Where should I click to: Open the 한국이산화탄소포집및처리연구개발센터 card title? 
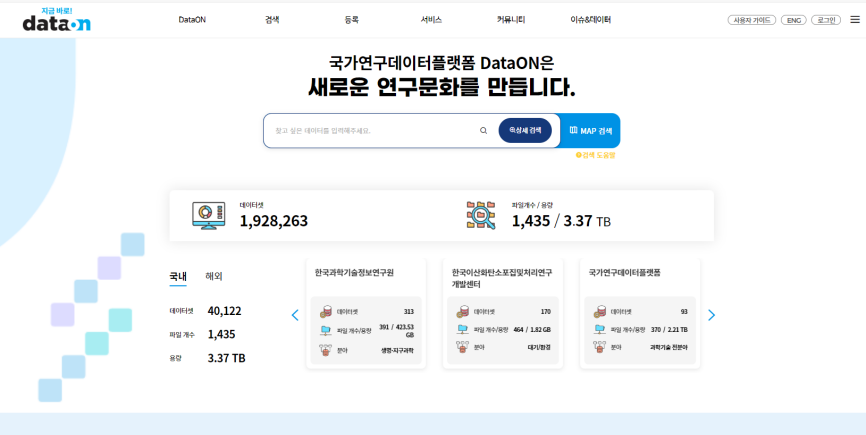pos(501,279)
